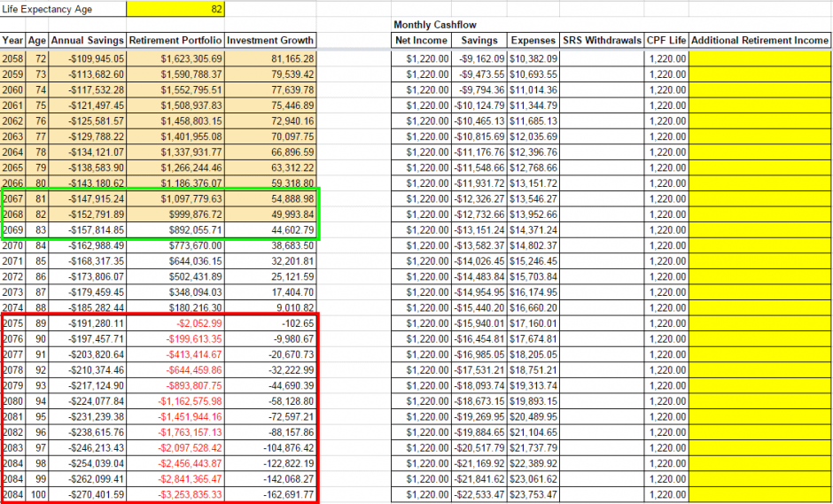Select investment growth cell 44,602.79
833x504 pixels.
[x=270, y=230]
